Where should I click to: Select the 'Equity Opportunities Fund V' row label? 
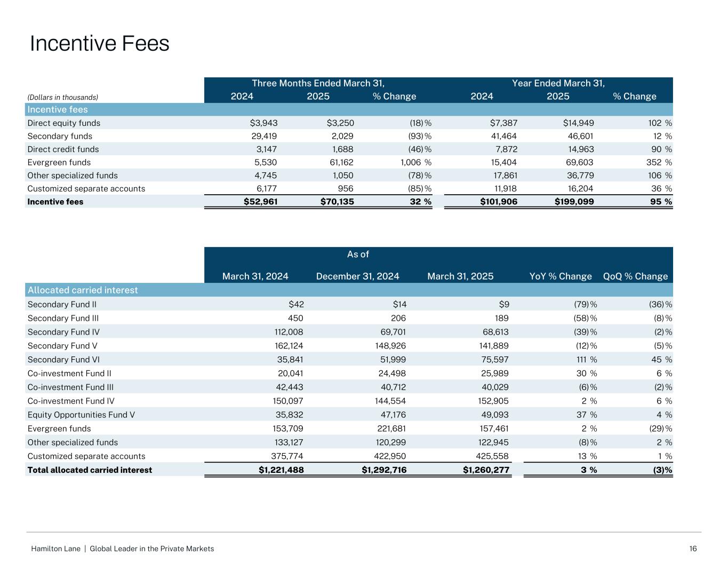(81, 415)
